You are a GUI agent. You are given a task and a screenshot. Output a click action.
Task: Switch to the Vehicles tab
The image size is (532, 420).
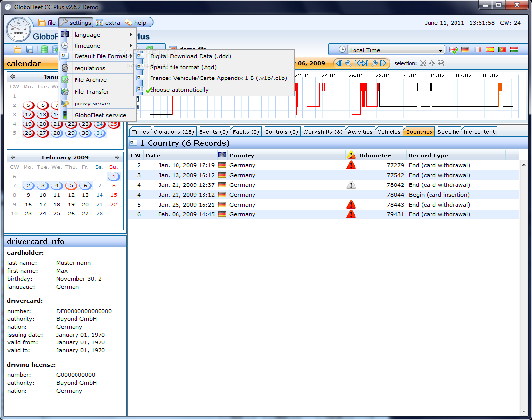coord(389,131)
